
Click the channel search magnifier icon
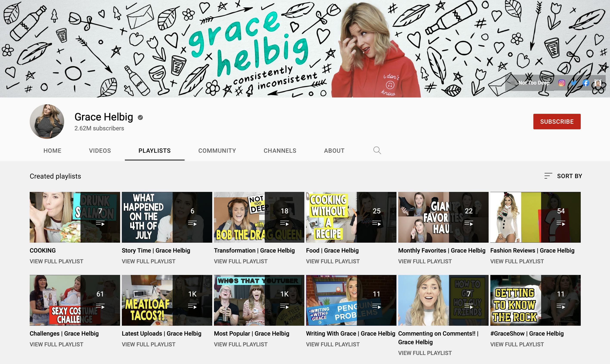[377, 150]
